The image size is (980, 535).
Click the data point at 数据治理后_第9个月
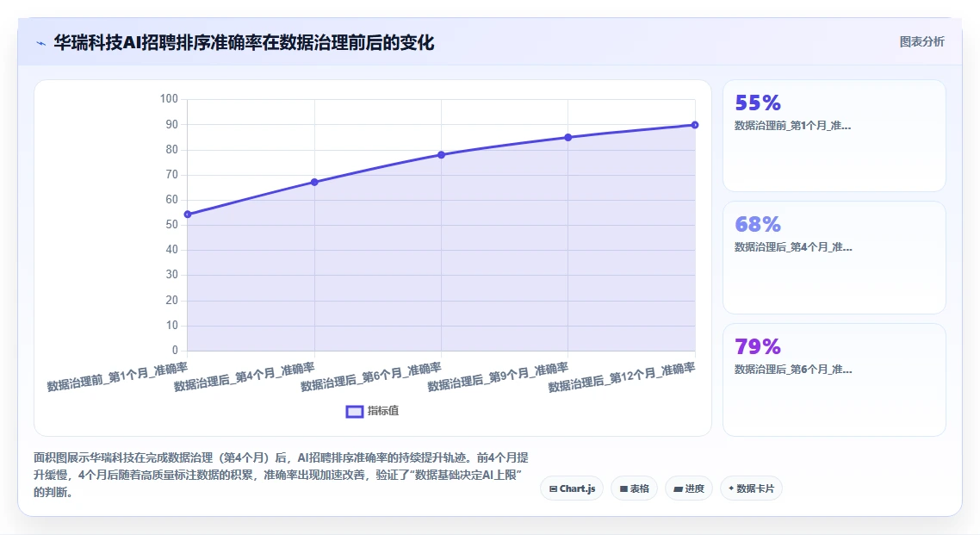pos(568,137)
